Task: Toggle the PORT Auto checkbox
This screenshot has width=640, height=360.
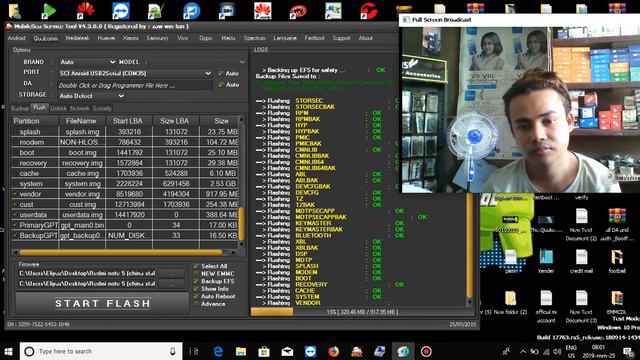Action: (221, 73)
